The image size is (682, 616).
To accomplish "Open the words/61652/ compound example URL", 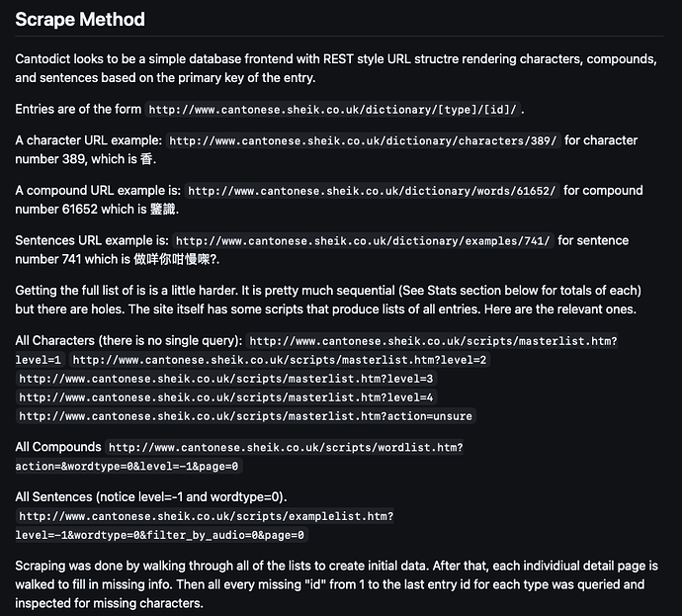I will point(372,191).
